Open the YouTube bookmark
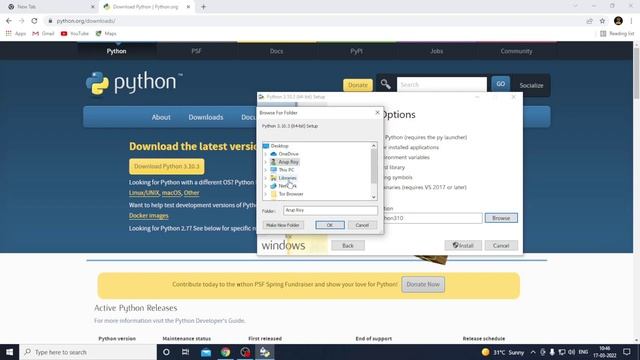This screenshot has width=640, height=360. coord(75,33)
